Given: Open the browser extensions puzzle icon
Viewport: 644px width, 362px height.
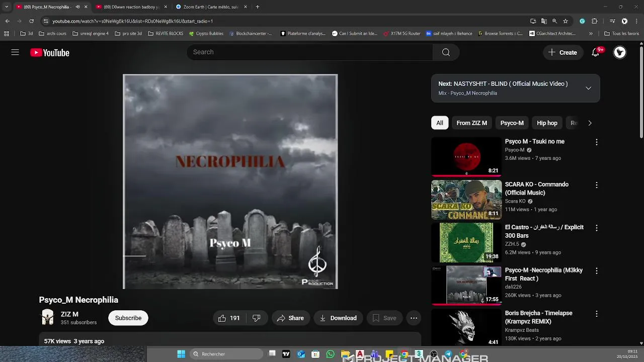Looking at the screenshot, I should coord(594,21).
